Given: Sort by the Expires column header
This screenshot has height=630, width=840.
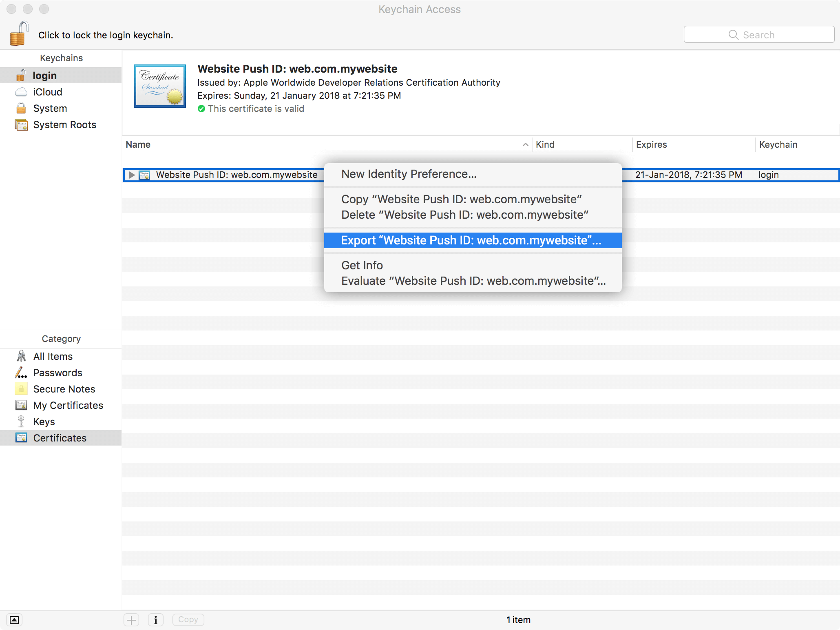Looking at the screenshot, I should coord(651,145).
